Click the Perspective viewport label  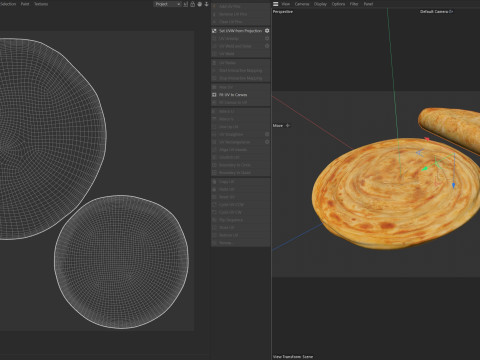coord(283,12)
